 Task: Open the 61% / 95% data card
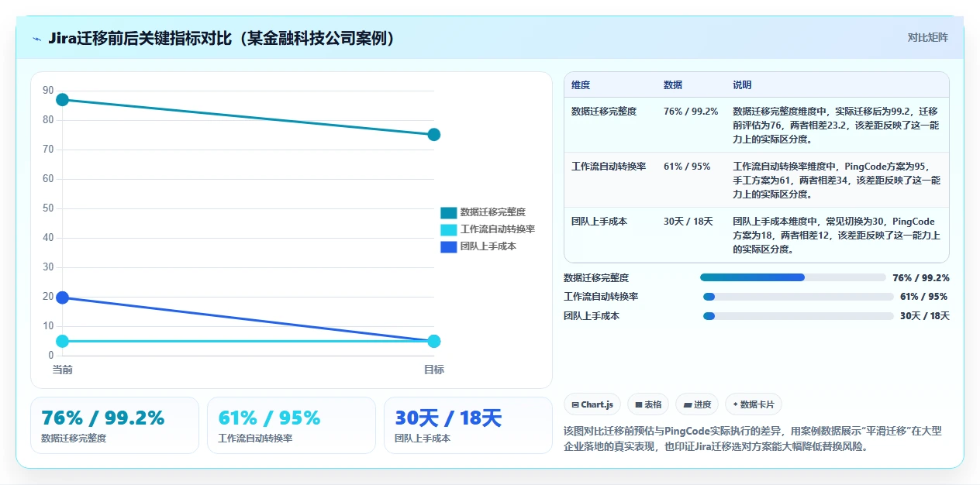click(292, 425)
